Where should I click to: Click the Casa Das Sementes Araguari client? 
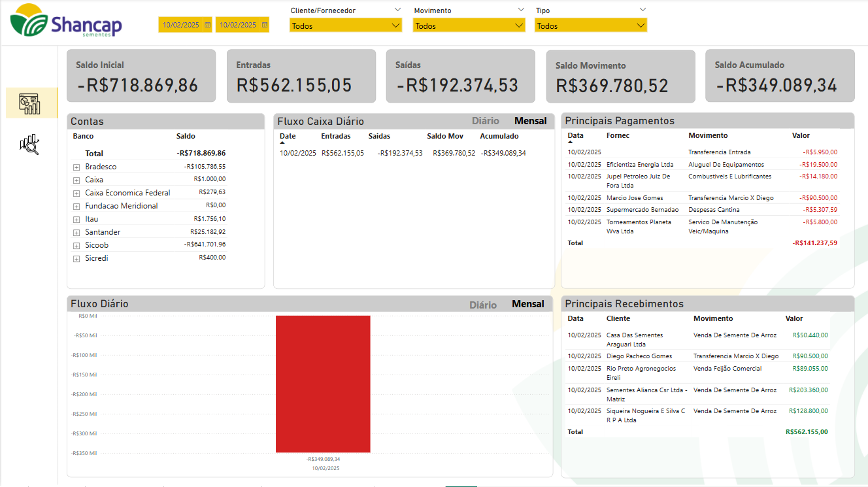(635, 340)
